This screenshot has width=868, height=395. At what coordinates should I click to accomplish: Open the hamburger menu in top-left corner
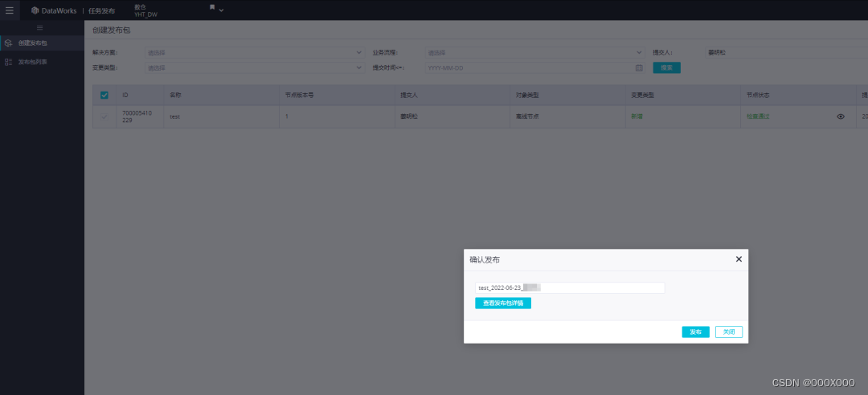10,10
